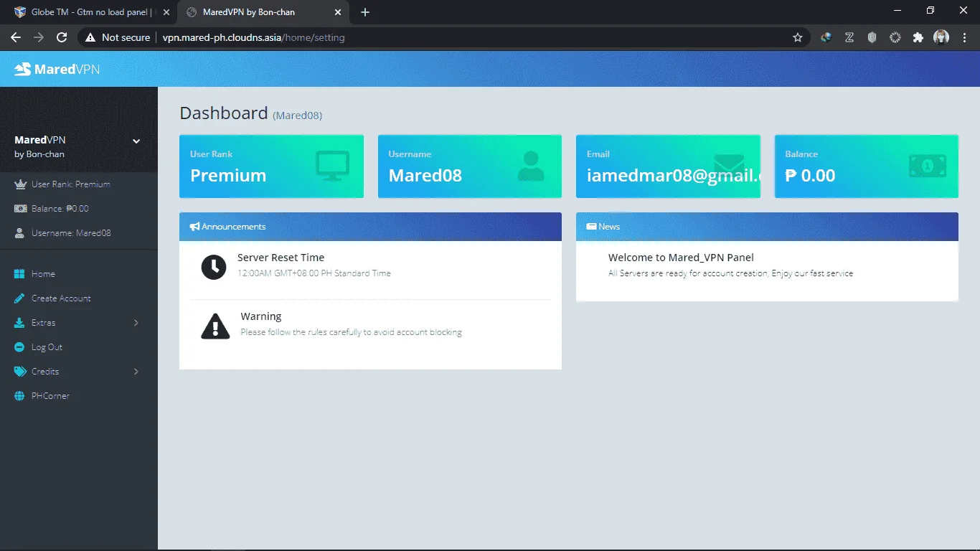Click the monitor icon on User Rank card

(x=333, y=166)
